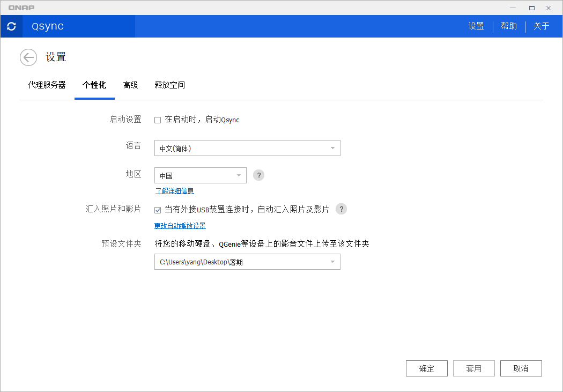Cancel changes with 取消 button
This screenshot has width=563, height=392.
521,368
